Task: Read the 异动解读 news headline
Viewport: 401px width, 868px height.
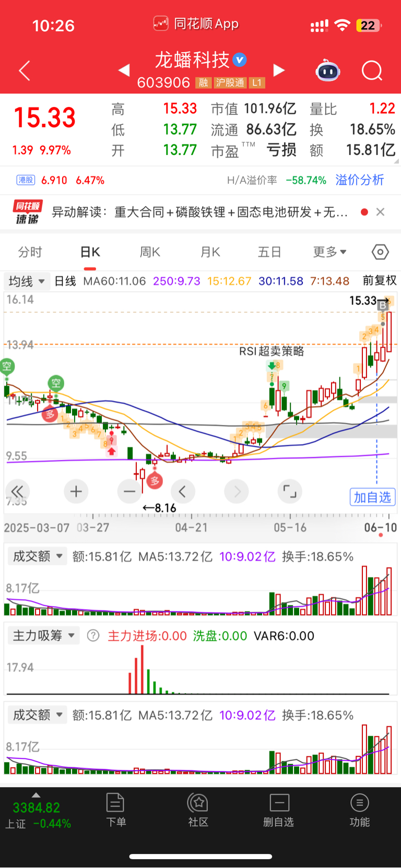Action: click(199, 212)
